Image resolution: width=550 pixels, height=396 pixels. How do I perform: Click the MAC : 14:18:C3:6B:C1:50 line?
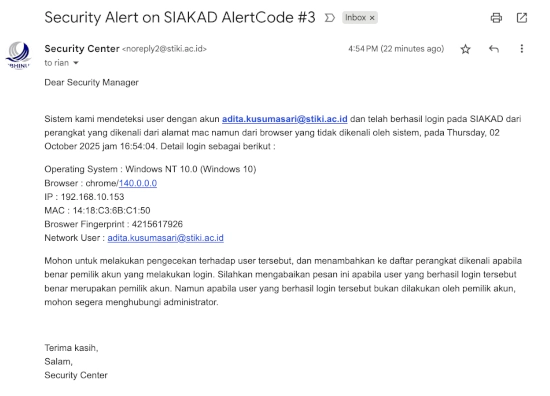[97, 210]
